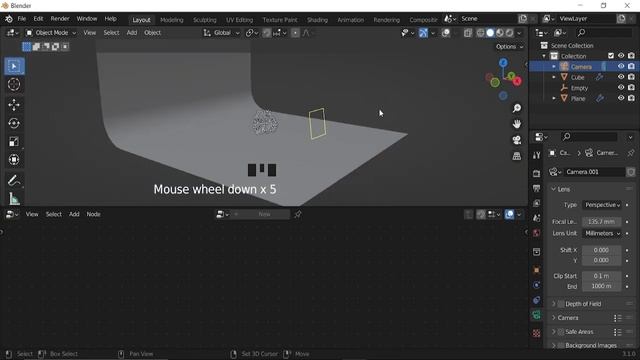This screenshot has height=360, width=640.
Task: Select solid viewport shading mode
Action: 490,33
